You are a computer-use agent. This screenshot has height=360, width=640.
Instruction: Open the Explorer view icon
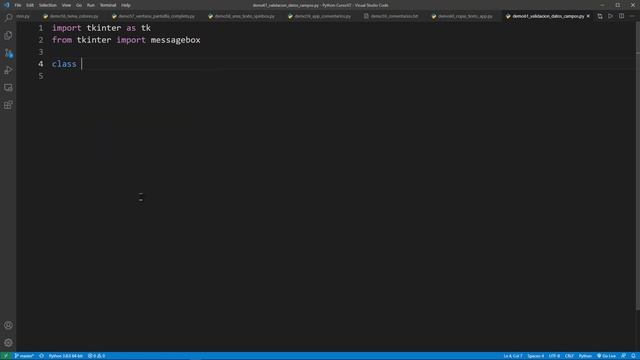click(8, 36)
